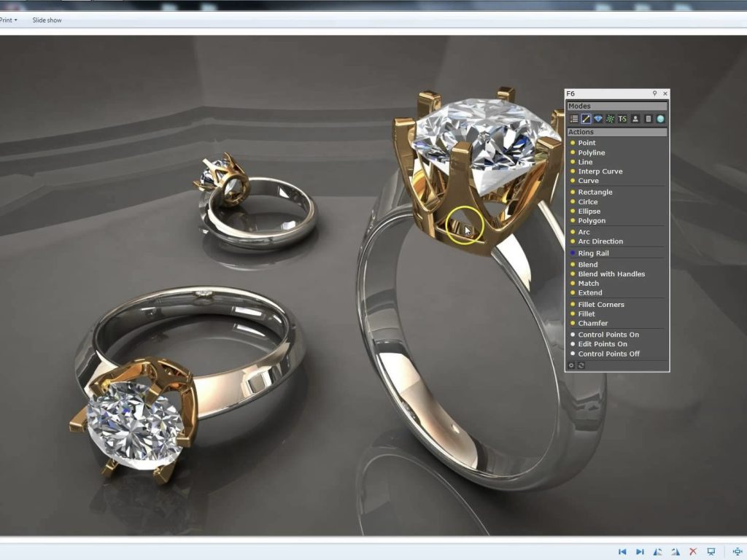Select the gem (diamond) mode icon

point(598,119)
